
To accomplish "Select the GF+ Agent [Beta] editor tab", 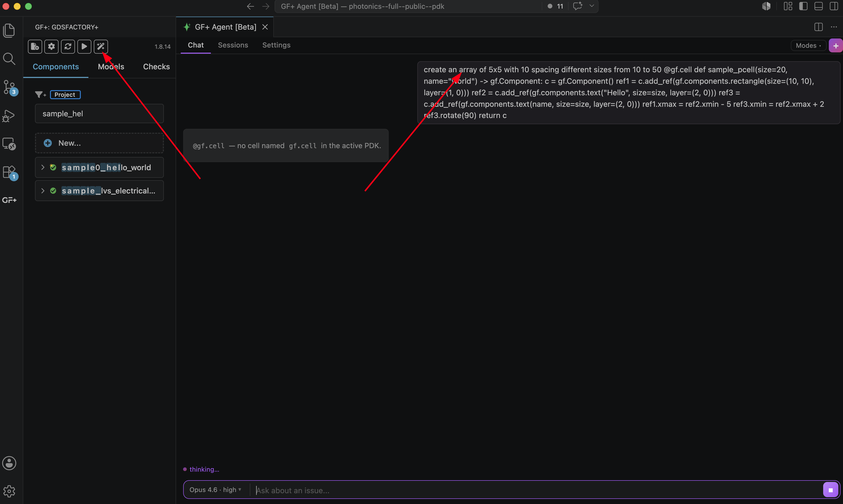I will click(225, 27).
